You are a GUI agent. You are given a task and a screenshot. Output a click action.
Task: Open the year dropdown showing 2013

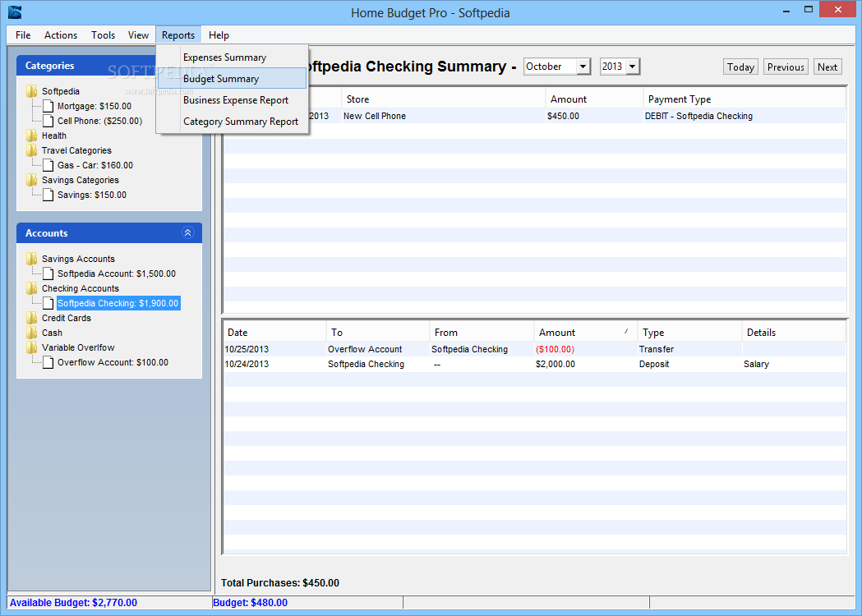[633, 67]
